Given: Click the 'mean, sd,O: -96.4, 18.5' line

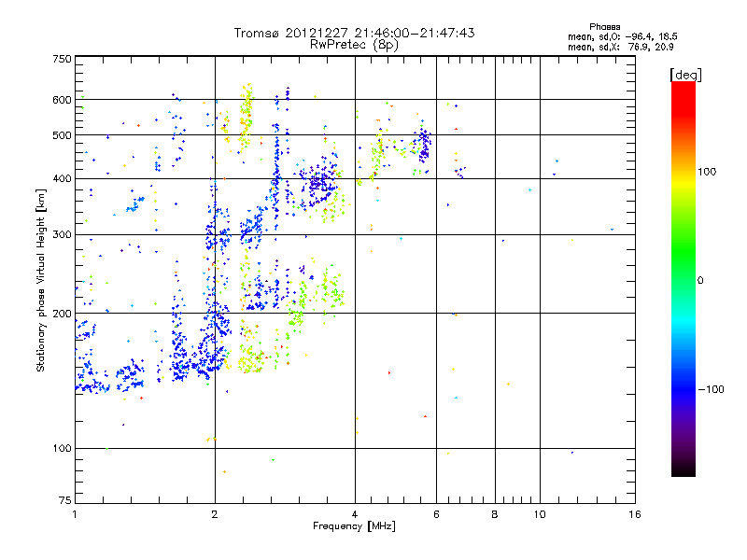Looking at the screenshot, I should point(623,36).
